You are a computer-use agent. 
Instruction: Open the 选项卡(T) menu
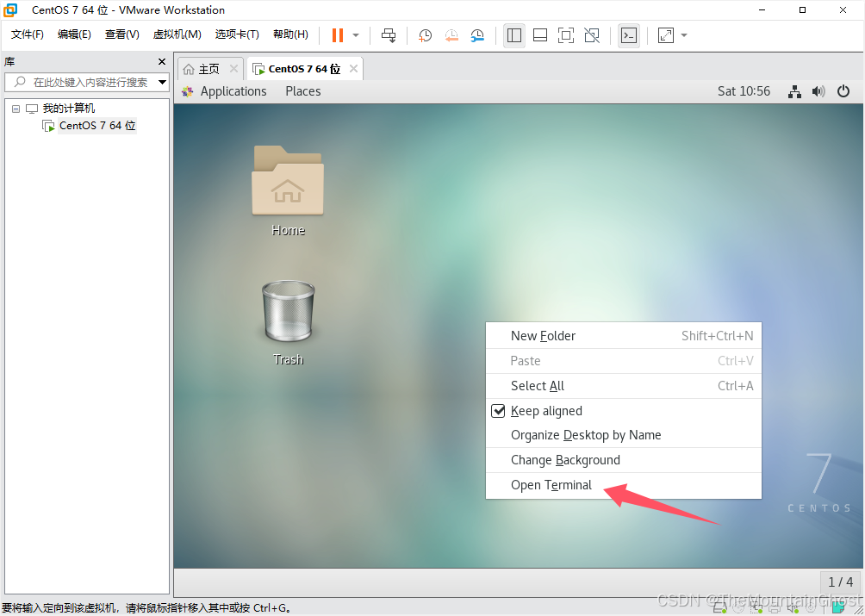click(x=237, y=34)
